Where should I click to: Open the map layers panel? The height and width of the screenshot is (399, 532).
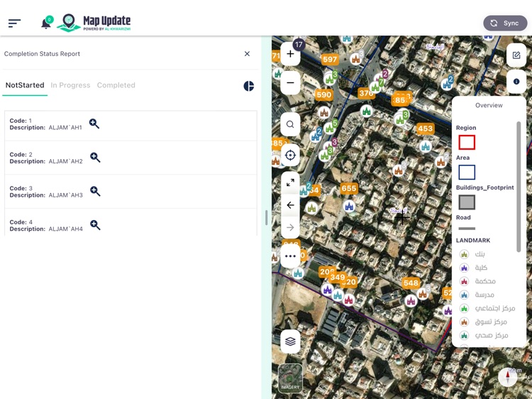290,341
